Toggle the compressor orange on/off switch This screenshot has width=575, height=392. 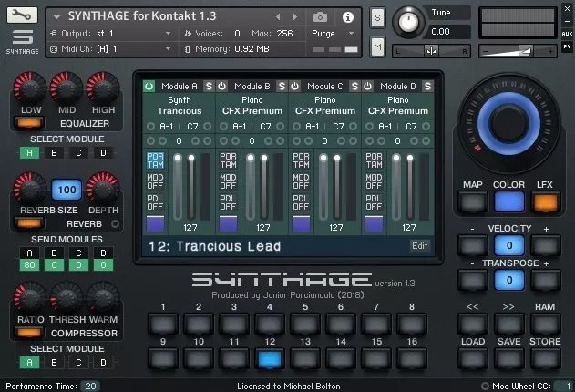coord(29,333)
